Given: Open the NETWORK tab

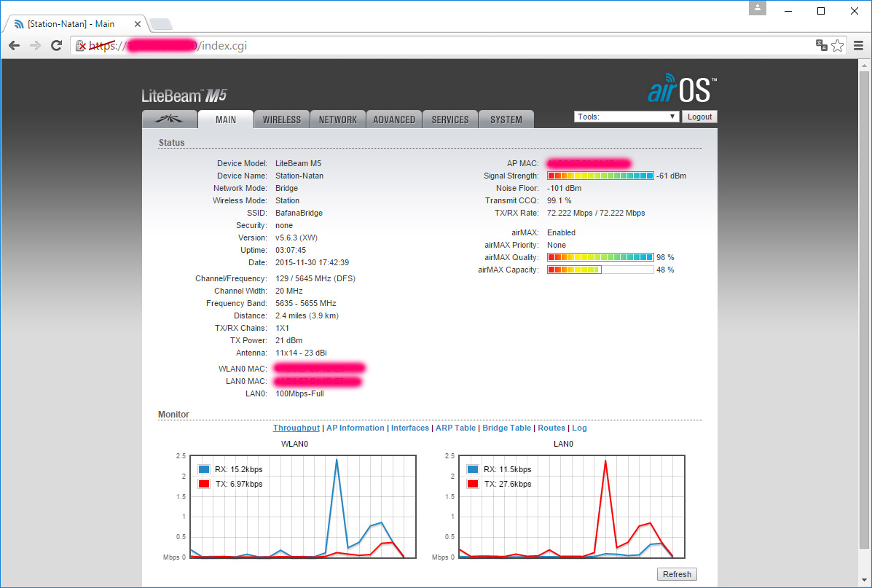Looking at the screenshot, I should pyautogui.click(x=337, y=119).
